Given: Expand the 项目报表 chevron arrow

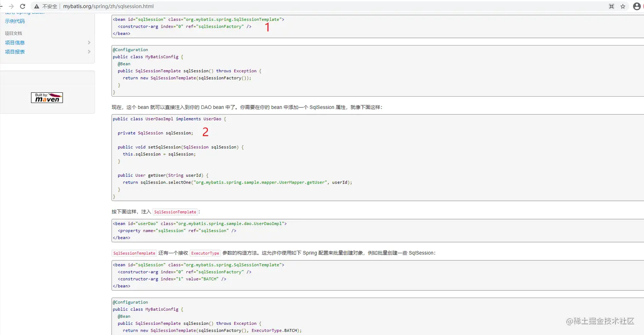Looking at the screenshot, I should pyautogui.click(x=89, y=52).
